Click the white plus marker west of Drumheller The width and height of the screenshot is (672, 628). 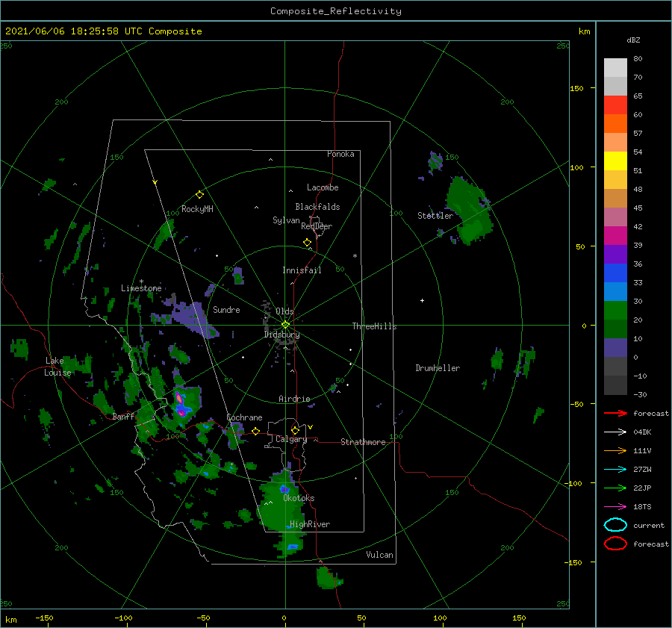[422, 300]
